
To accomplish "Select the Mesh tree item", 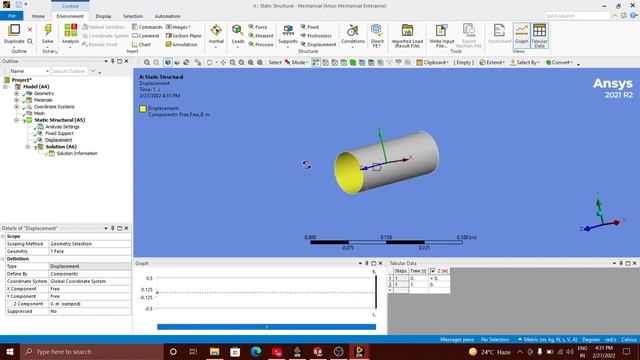I will coord(39,113).
